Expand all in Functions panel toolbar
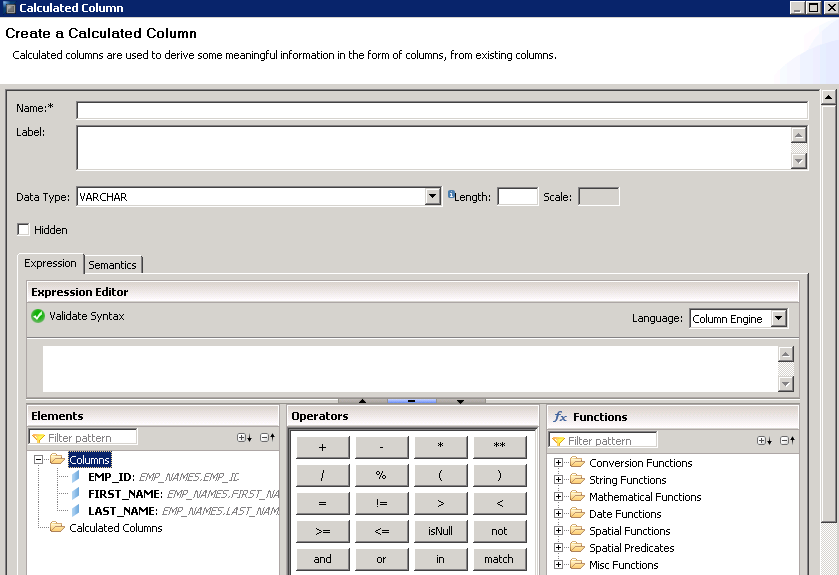Viewport: 839px width, 575px height. [x=765, y=441]
